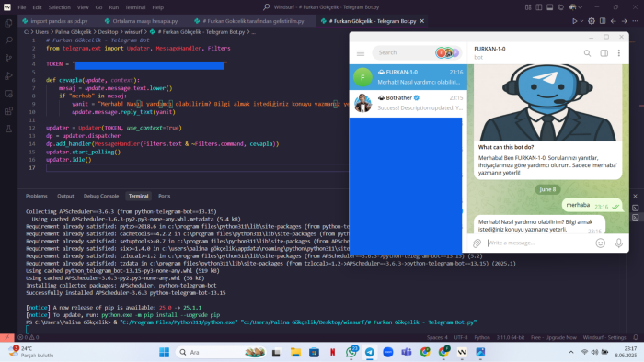The width and height of the screenshot is (644, 362).
Task: Open the account profile dropdown
Action: pyautogui.click(x=576, y=7)
